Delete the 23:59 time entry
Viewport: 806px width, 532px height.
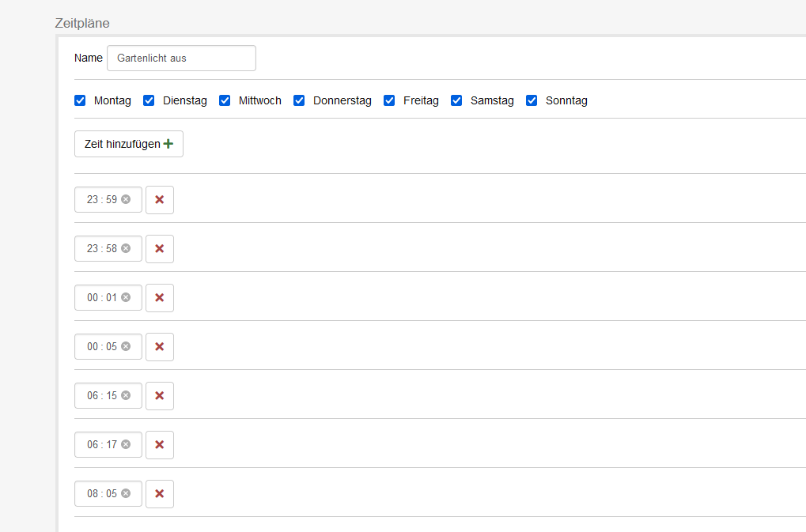coord(159,200)
